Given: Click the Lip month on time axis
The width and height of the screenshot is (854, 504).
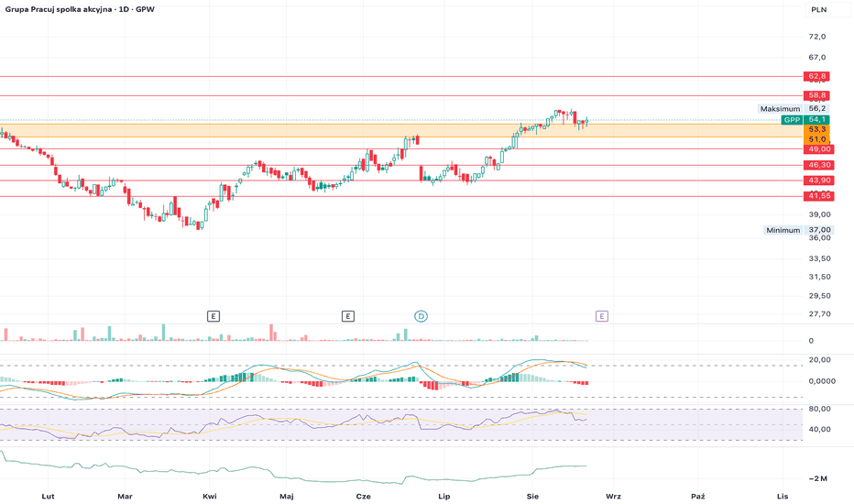Looking at the screenshot, I should 444,497.
